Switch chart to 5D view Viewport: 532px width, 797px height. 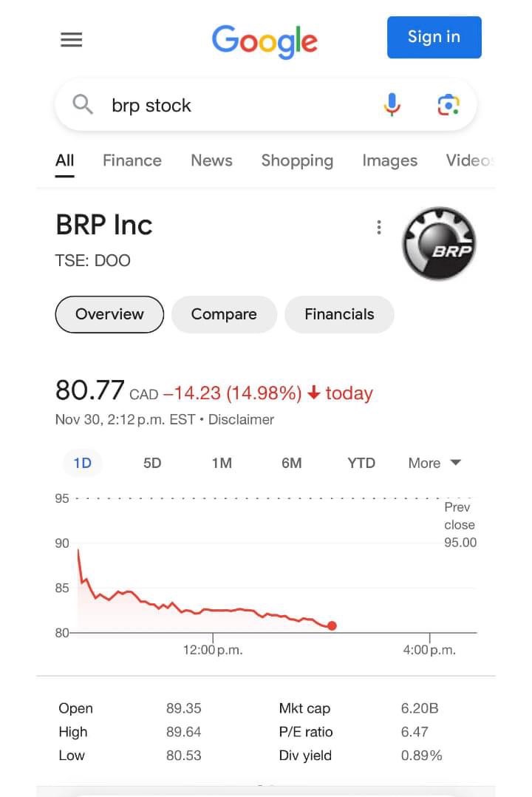(x=151, y=463)
